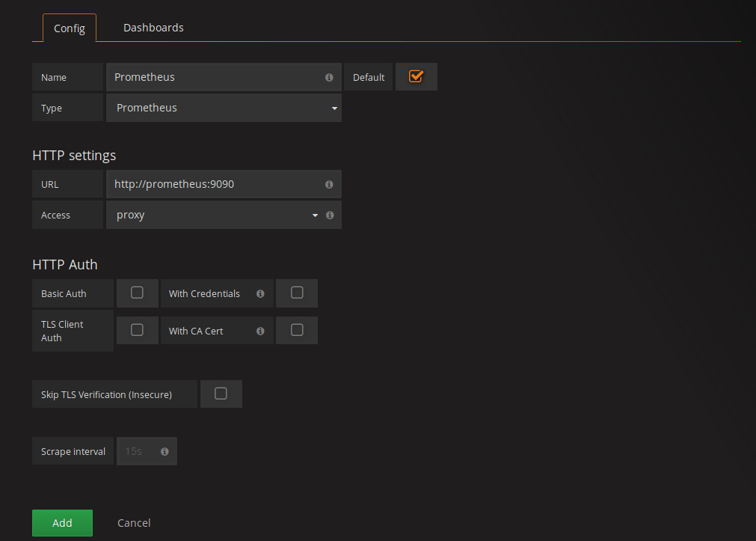Click Cancel to discard changes

tap(134, 522)
